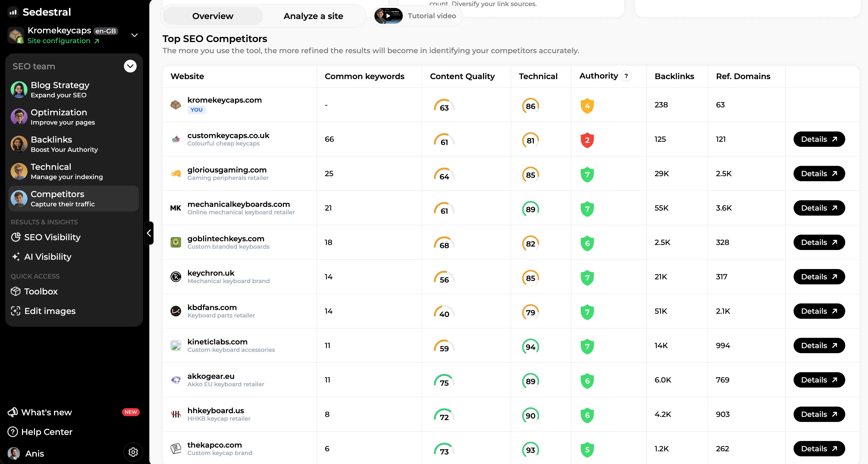Open Edit images tool
This screenshot has width=868, height=464.
43,311
